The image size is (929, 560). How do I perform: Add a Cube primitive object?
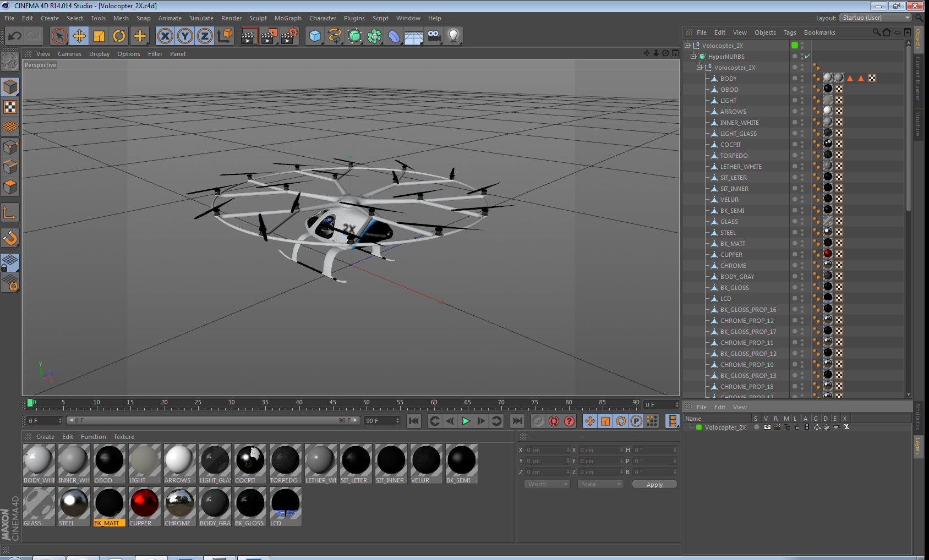click(x=315, y=36)
